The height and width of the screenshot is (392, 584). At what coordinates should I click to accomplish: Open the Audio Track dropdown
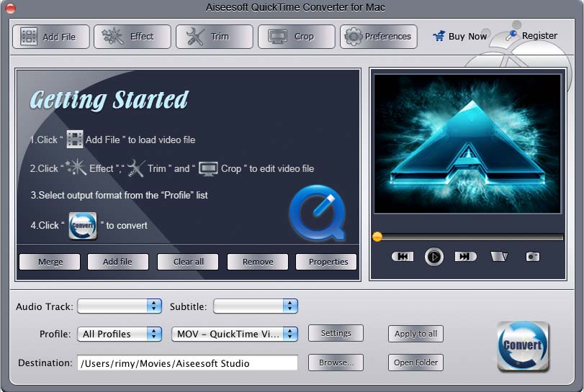click(120, 306)
